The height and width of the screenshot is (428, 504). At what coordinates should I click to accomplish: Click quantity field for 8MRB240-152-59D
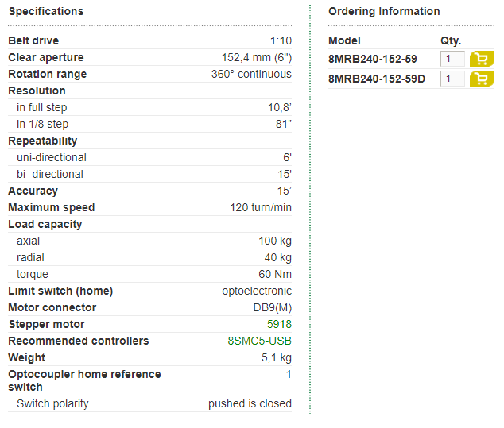[452, 79]
